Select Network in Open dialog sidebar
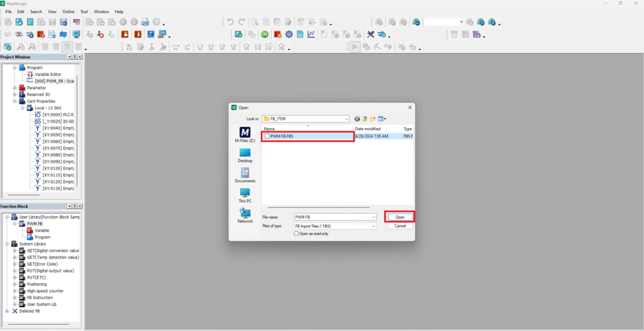 245,215
